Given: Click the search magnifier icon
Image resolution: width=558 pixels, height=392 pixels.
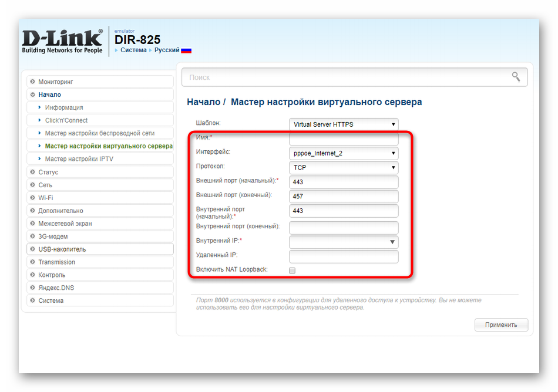Looking at the screenshot, I should [516, 77].
